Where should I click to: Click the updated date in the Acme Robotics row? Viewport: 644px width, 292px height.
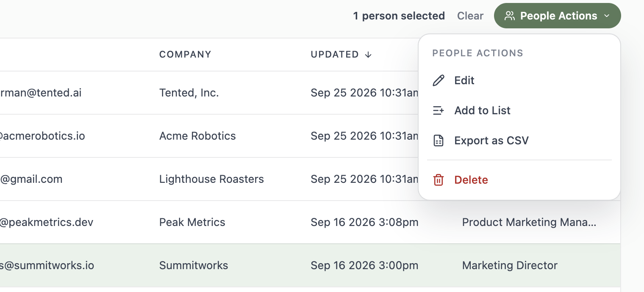[364, 136]
